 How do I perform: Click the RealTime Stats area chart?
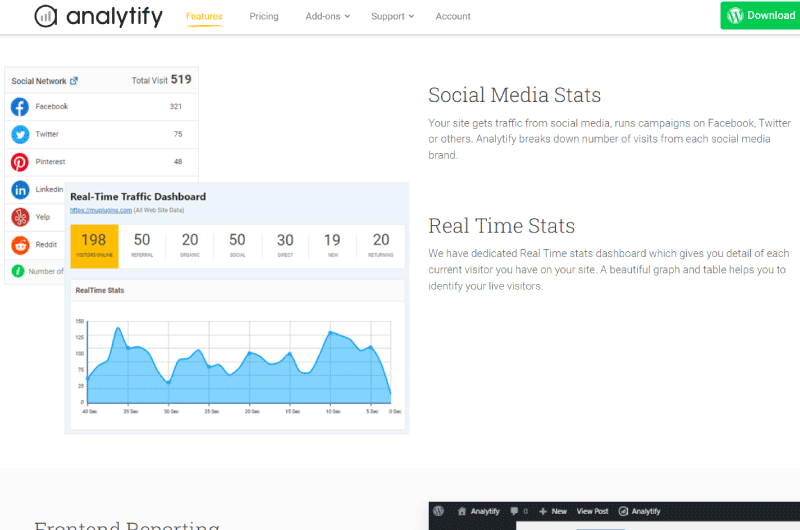pos(239,365)
